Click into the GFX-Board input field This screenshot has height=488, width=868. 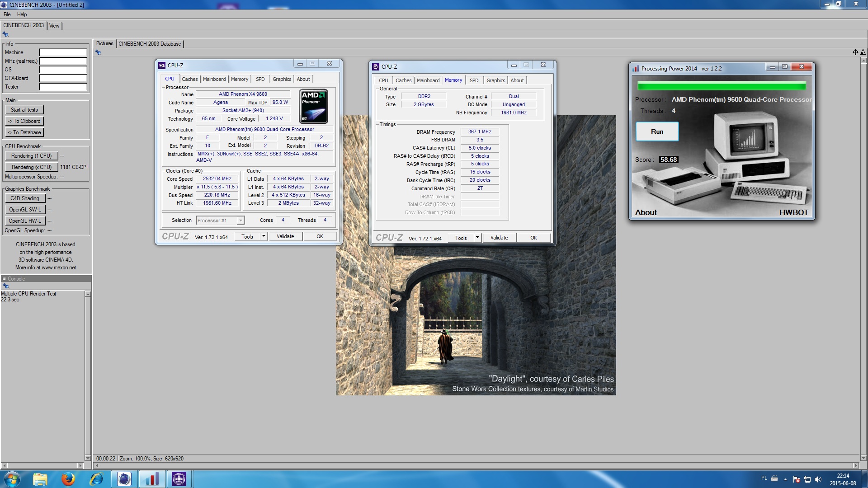[63, 78]
